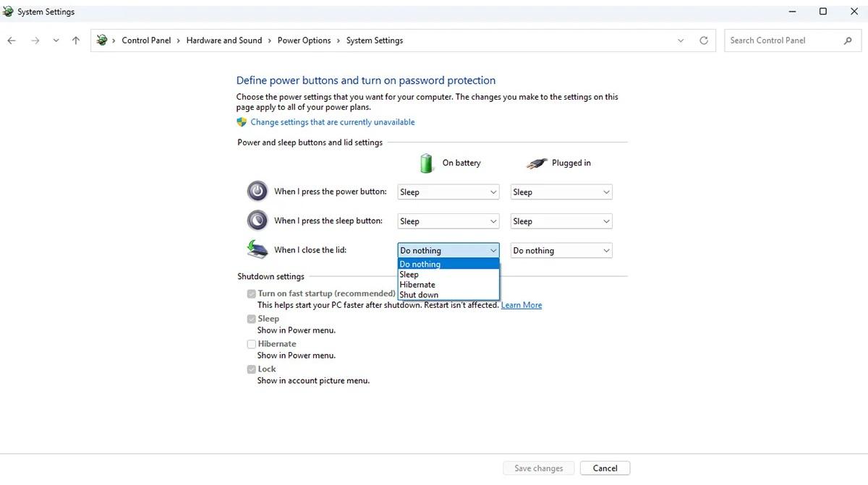Click the Cancel button
Image resolution: width=868 pixels, height=485 pixels.
605,468
